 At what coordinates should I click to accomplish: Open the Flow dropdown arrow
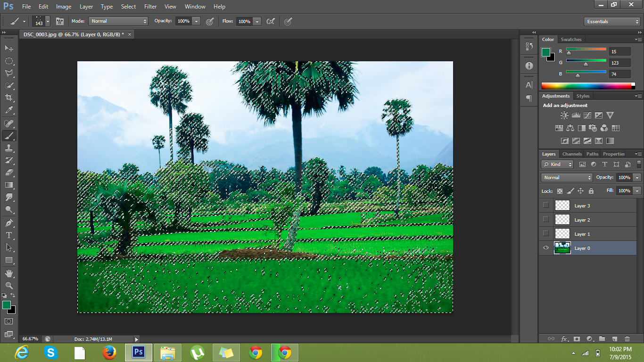click(x=257, y=21)
